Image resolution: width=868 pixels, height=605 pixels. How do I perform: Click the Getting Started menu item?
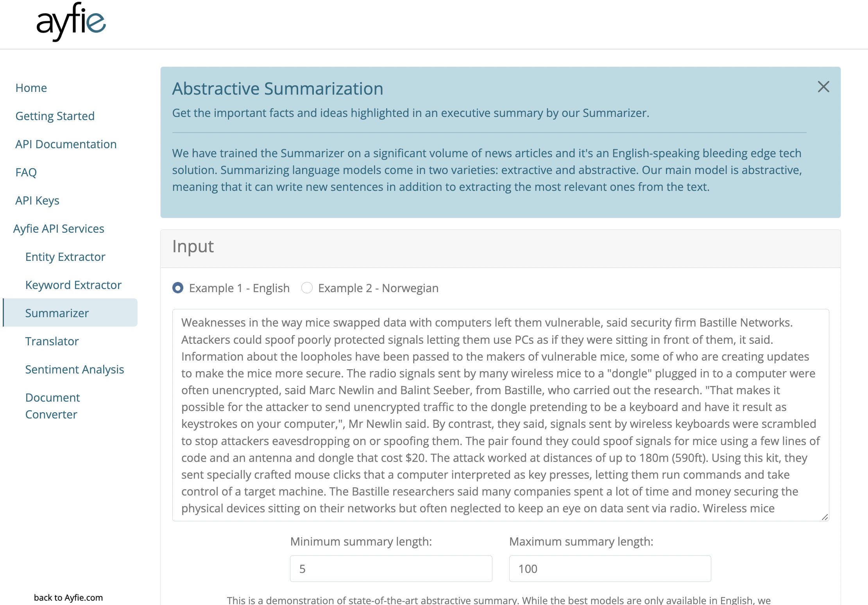[x=55, y=115]
